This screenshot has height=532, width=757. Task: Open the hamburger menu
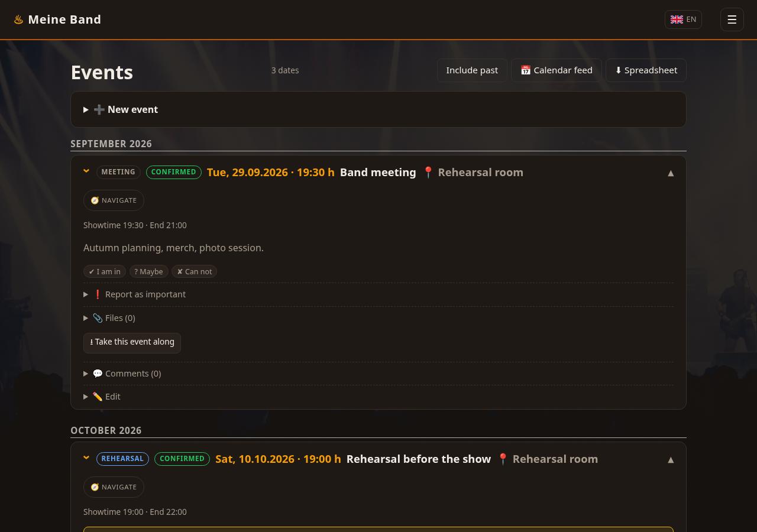tap(732, 20)
